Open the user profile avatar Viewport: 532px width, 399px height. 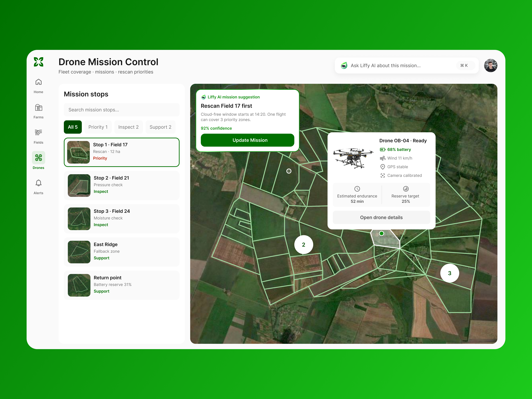point(491,65)
